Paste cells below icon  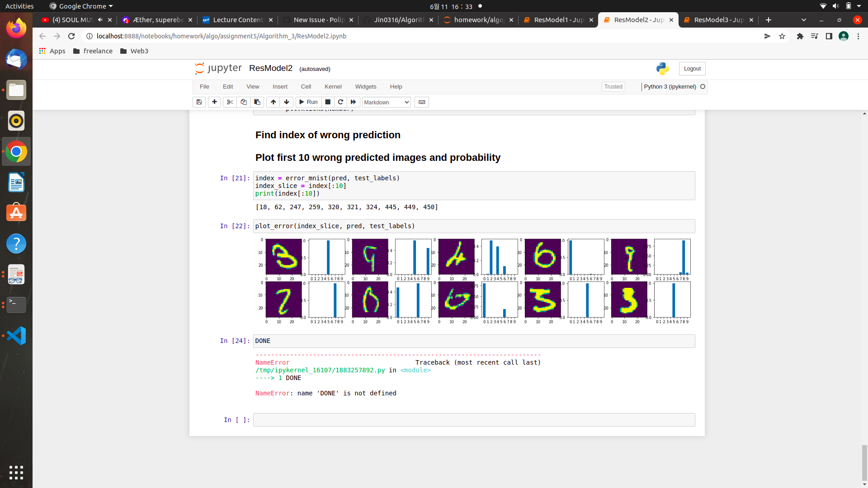pos(257,102)
